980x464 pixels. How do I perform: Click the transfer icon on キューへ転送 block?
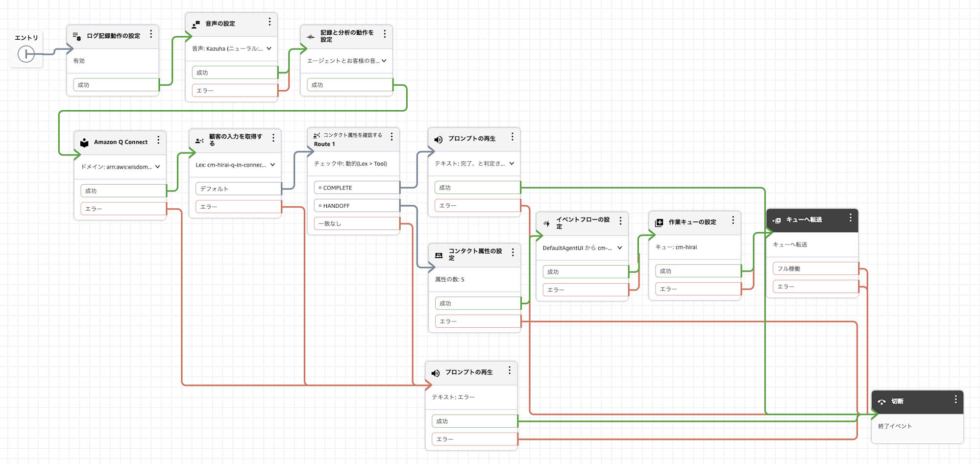[777, 220]
